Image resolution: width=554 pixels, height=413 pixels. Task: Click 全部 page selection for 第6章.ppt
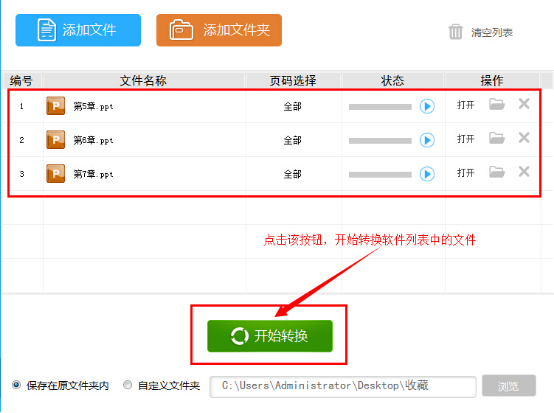293,140
